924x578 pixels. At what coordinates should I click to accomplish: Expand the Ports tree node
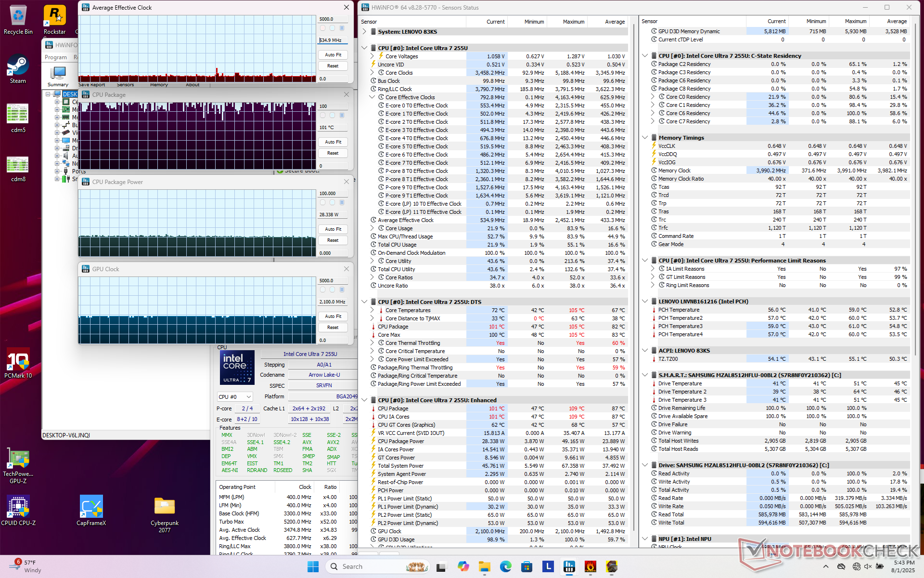(x=57, y=171)
